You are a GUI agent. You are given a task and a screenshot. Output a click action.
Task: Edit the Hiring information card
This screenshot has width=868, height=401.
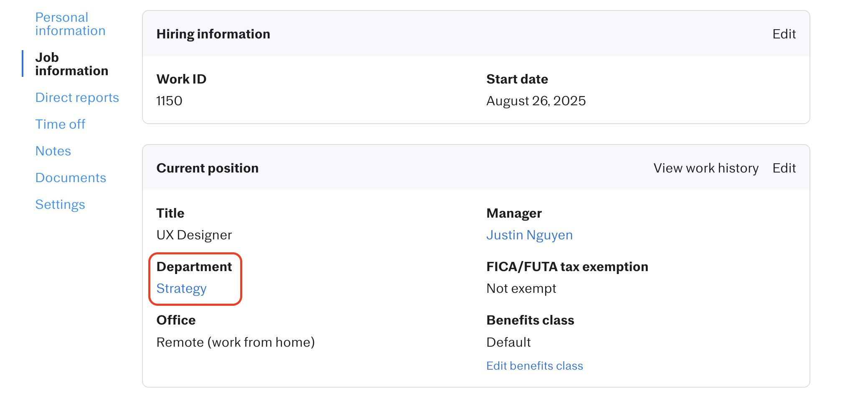pyautogui.click(x=784, y=34)
